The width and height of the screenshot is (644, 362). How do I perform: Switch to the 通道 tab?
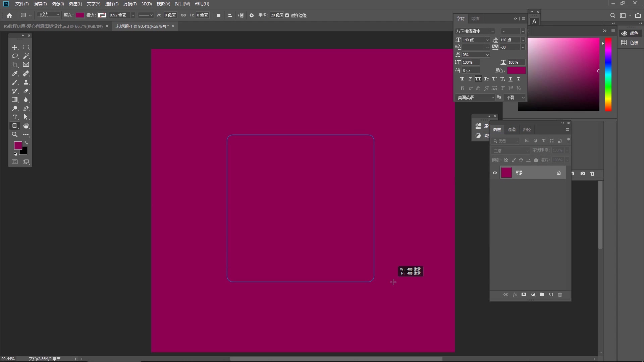(x=512, y=130)
